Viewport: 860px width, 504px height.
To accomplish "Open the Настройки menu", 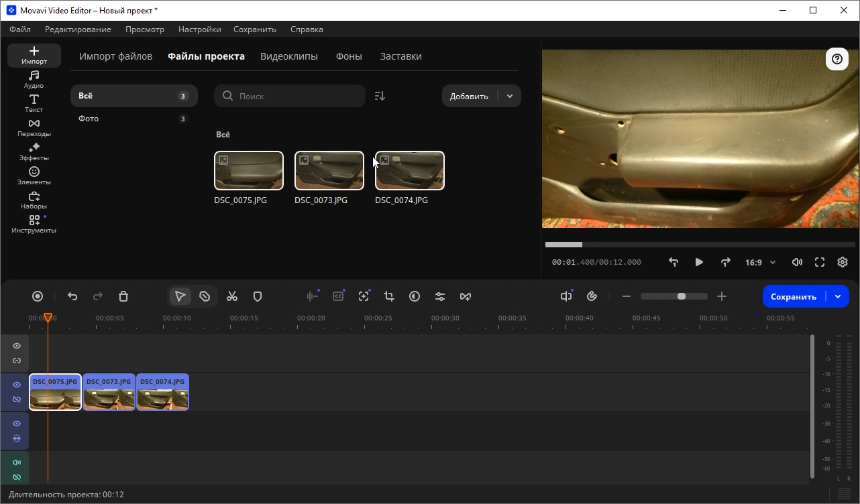I will [200, 29].
